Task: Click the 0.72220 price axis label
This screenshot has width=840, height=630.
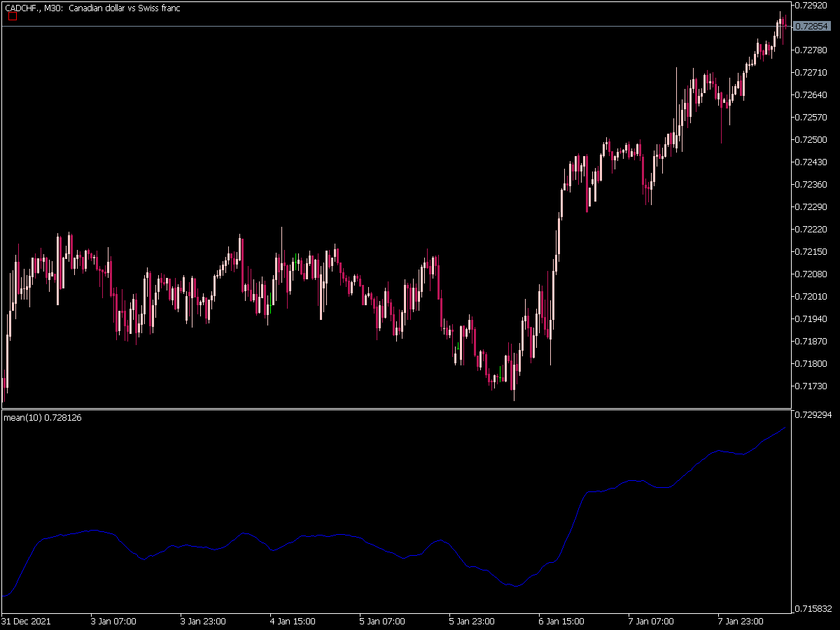Action: point(812,229)
